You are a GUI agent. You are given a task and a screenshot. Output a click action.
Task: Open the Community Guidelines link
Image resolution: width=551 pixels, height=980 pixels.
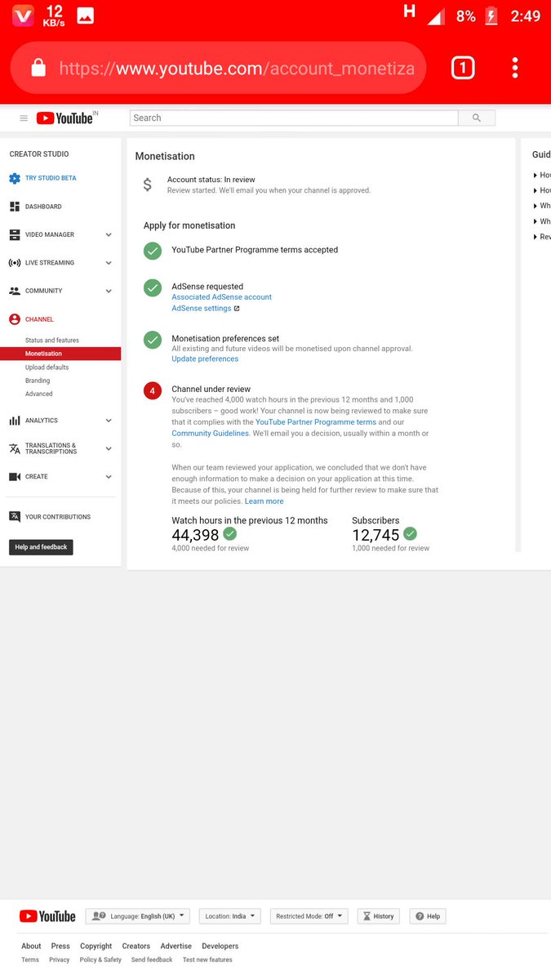210,434
